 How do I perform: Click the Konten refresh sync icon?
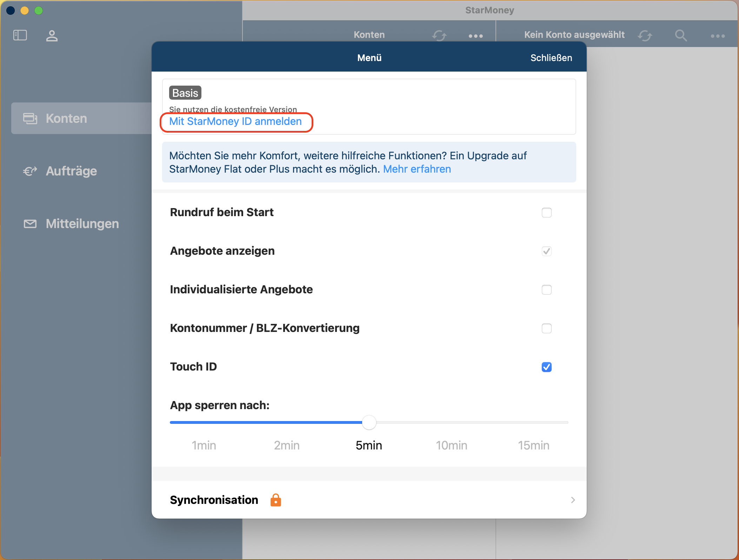(439, 35)
